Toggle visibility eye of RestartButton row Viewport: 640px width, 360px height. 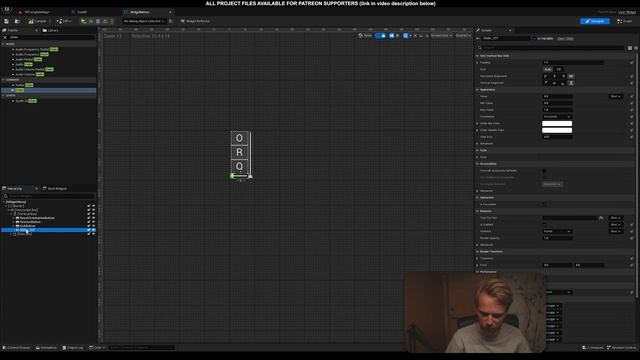click(x=93, y=222)
